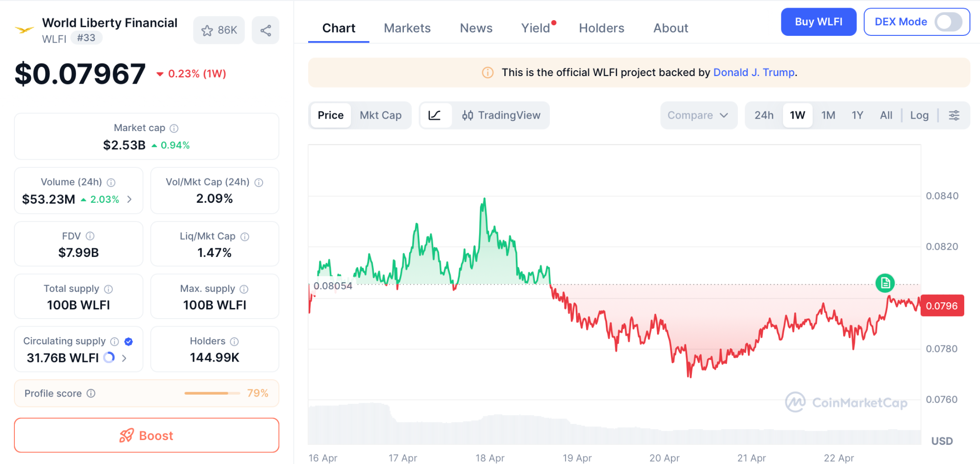The height and width of the screenshot is (464, 980).
Task: Click the info icon beside Market cap
Action: 174,128
